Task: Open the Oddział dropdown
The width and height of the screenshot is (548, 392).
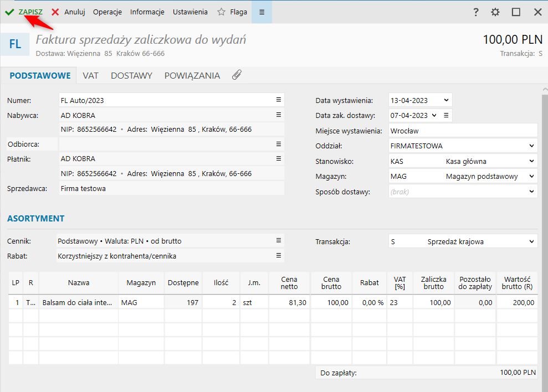Action: tap(531, 146)
